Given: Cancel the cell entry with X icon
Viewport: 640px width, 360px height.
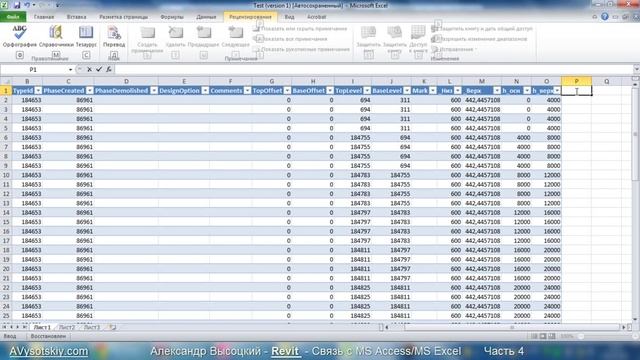Looking at the screenshot, I should [x=89, y=69].
